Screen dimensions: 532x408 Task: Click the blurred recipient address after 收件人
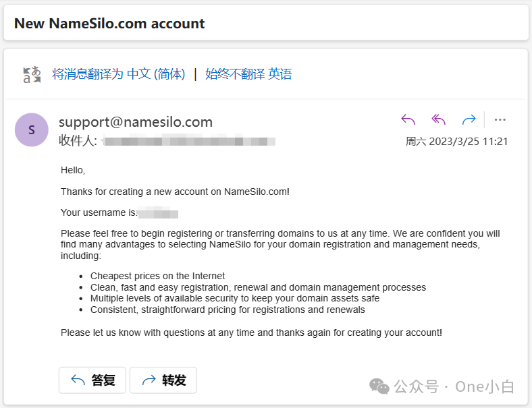189,142
